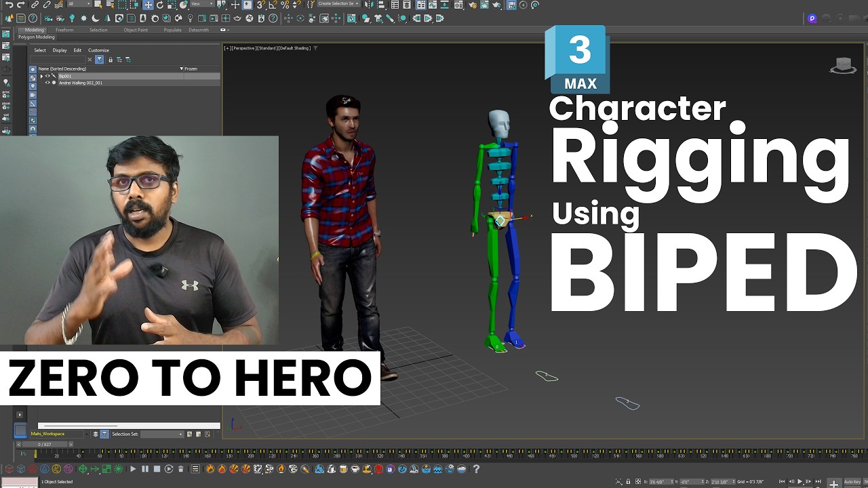The height and width of the screenshot is (488, 868).
Task: Open the View reference coordinate dropdown
Action: (202, 4)
